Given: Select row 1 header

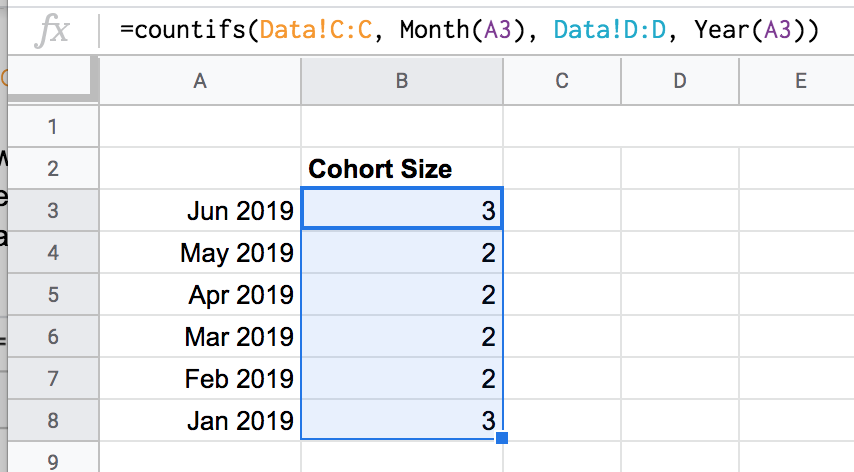Looking at the screenshot, I should tap(53, 127).
